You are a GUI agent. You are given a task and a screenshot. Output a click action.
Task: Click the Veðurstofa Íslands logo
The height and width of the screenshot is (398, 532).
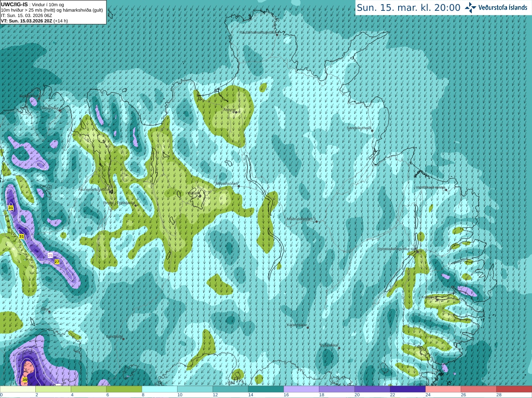pos(496,7)
